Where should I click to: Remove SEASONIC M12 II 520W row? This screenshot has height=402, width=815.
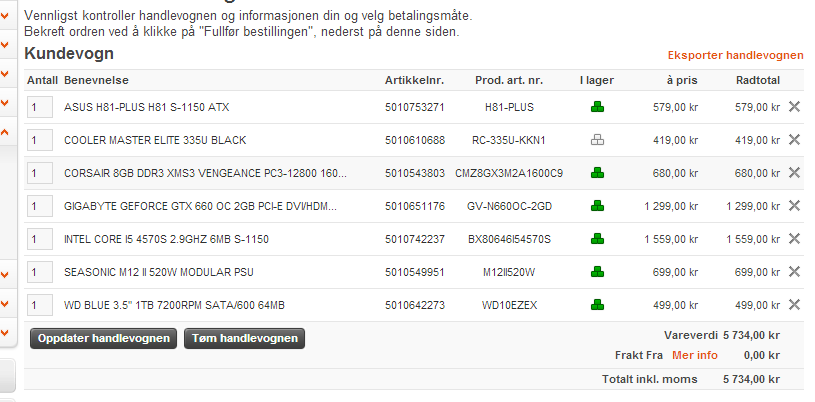(x=794, y=271)
